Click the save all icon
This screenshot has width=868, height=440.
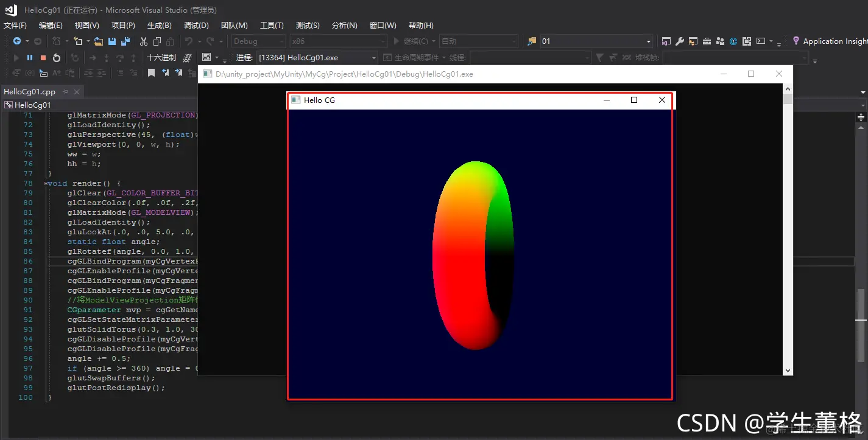(x=125, y=41)
